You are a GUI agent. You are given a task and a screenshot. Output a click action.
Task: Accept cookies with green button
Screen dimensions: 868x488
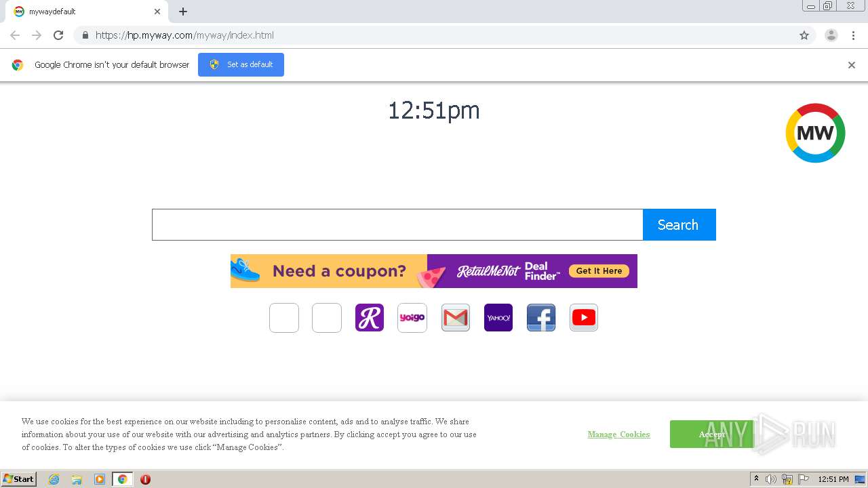711,434
